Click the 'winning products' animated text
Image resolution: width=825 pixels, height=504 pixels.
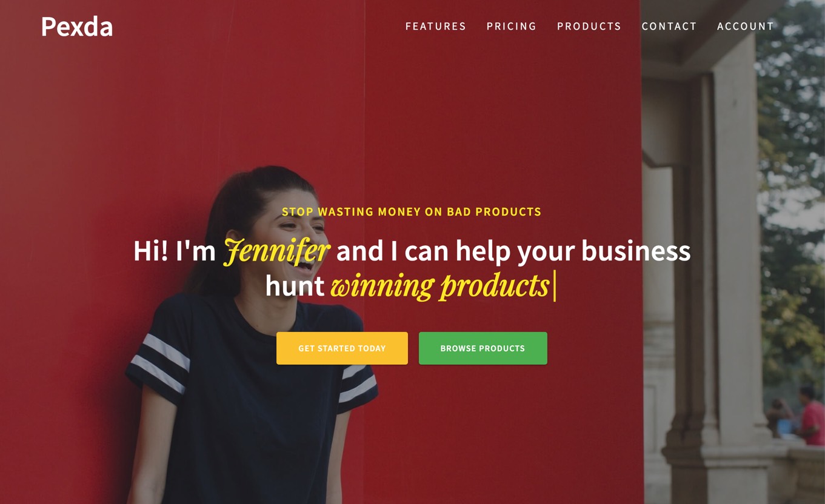coord(439,285)
